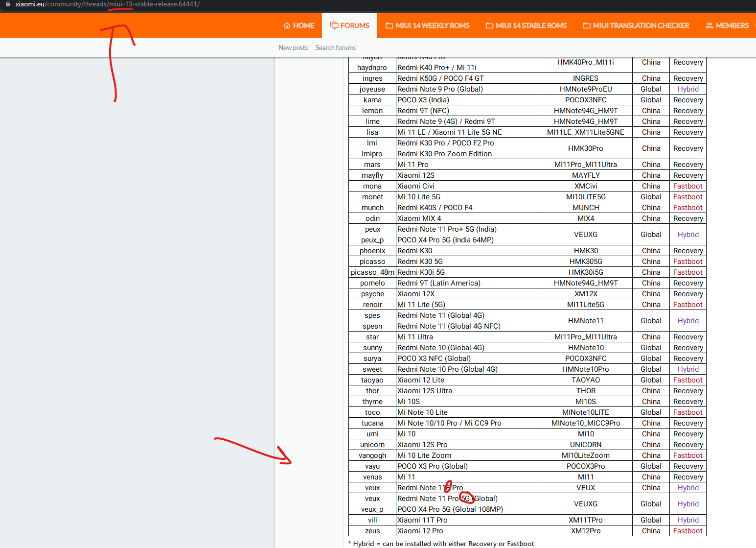This screenshot has height=548, width=756.
Task: Click ROM name 'MI10LiteZoom'
Action: click(586, 455)
